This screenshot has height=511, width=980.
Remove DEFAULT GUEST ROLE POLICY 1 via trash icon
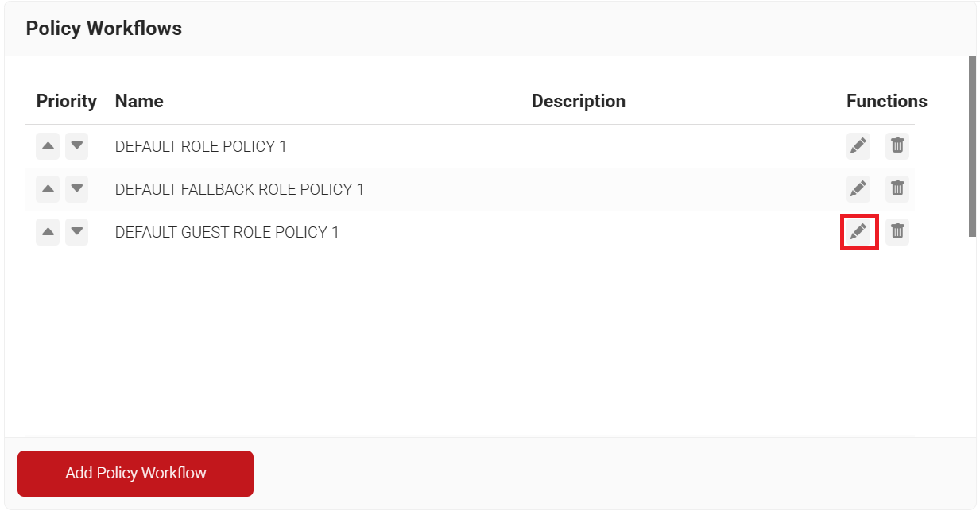pyautogui.click(x=897, y=232)
